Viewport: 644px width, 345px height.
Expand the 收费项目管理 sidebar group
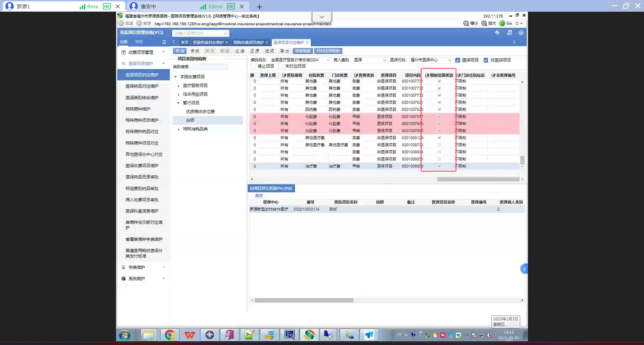(163, 52)
